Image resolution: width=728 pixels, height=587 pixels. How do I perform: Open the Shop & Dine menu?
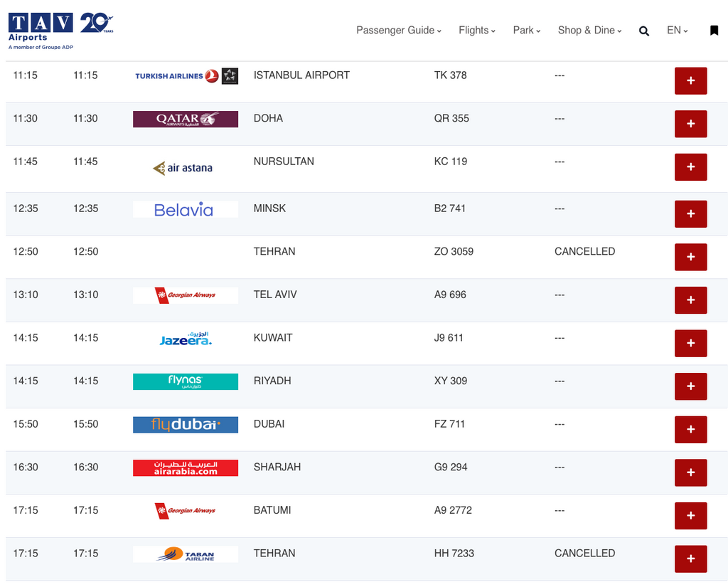tap(589, 31)
